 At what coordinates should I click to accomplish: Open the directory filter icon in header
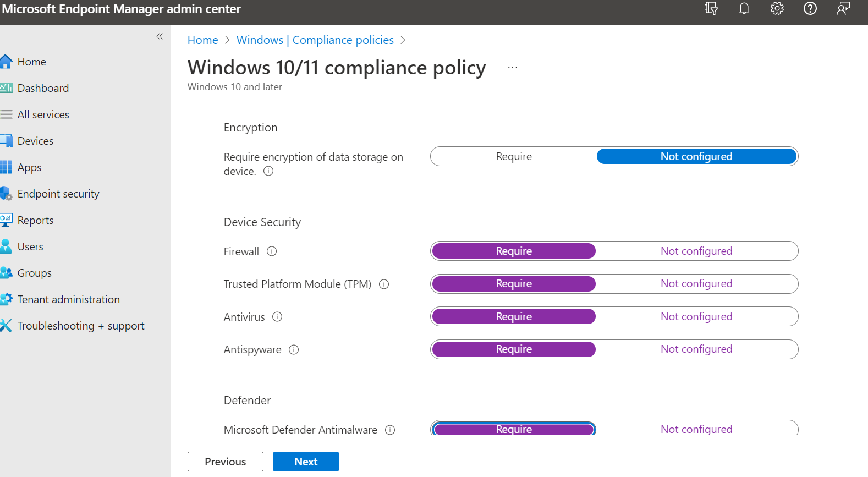tap(711, 8)
